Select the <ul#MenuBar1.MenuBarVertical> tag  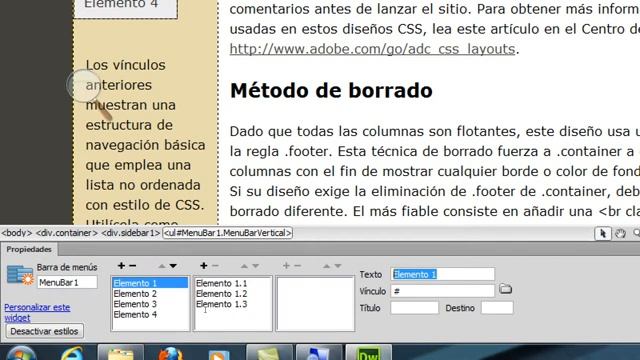pyautogui.click(x=228, y=233)
